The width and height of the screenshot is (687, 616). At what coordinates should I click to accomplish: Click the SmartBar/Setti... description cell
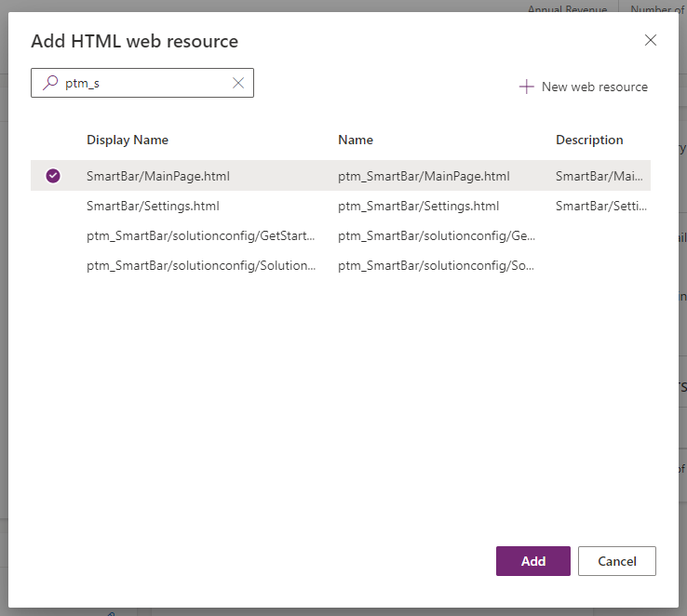tap(601, 206)
